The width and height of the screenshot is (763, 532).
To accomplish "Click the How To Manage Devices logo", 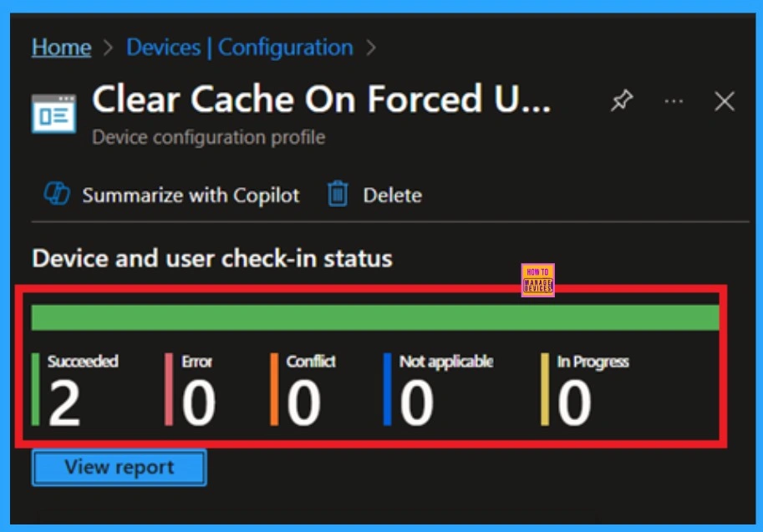I will pyautogui.click(x=537, y=281).
